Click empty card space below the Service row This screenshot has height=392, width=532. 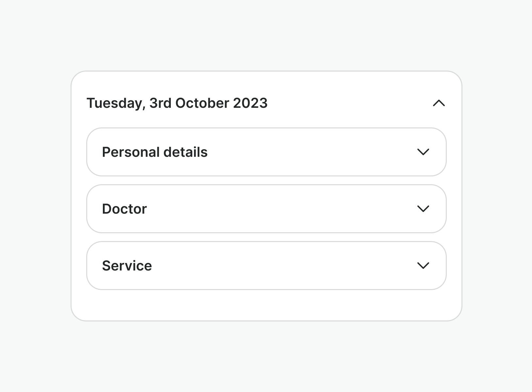coord(266,305)
